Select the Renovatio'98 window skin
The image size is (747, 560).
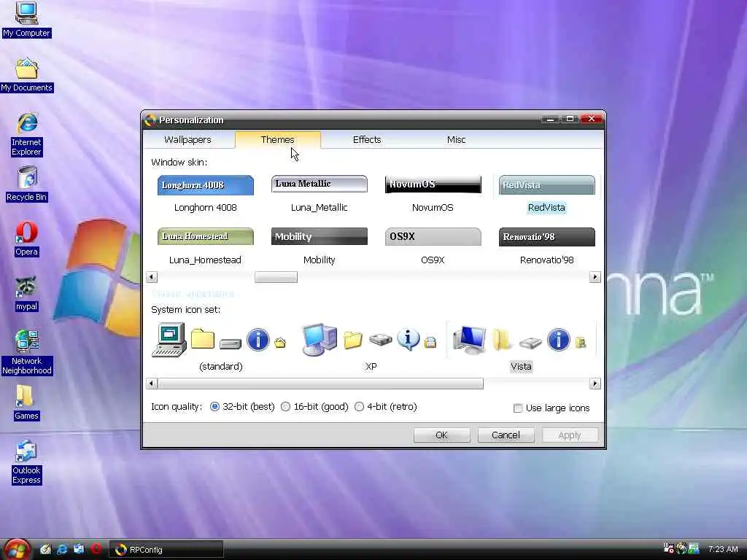click(x=546, y=246)
